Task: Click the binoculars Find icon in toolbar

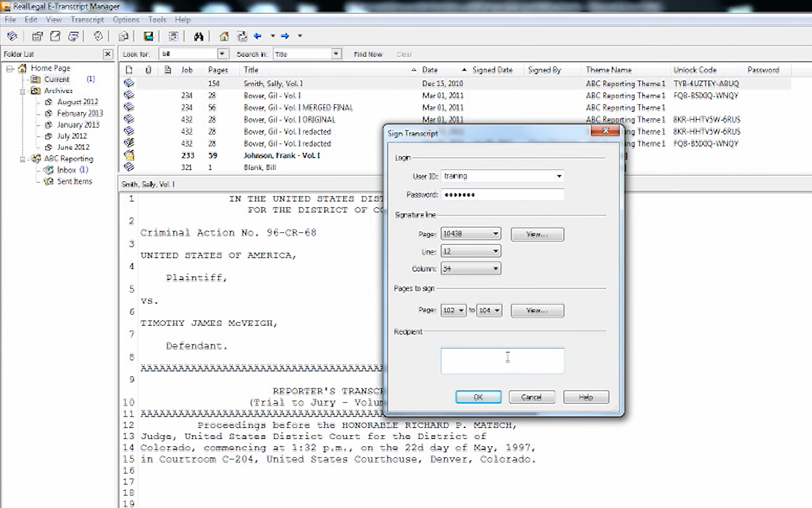Action: coord(198,36)
